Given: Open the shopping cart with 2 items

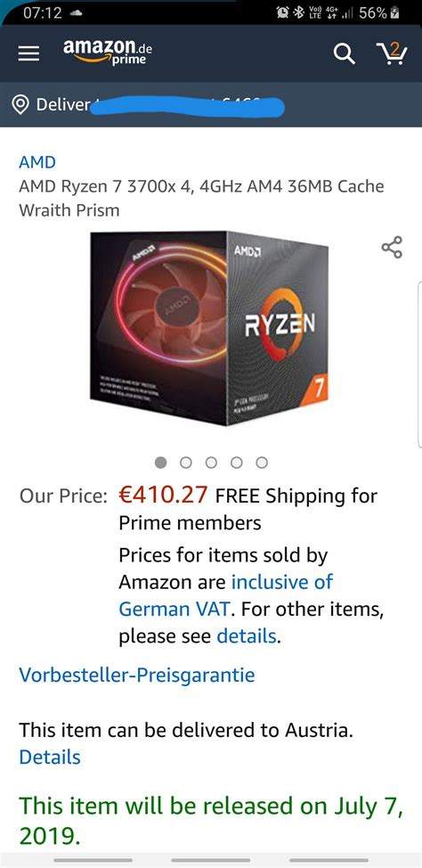Looking at the screenshot, I should click(x=392, y=53).
